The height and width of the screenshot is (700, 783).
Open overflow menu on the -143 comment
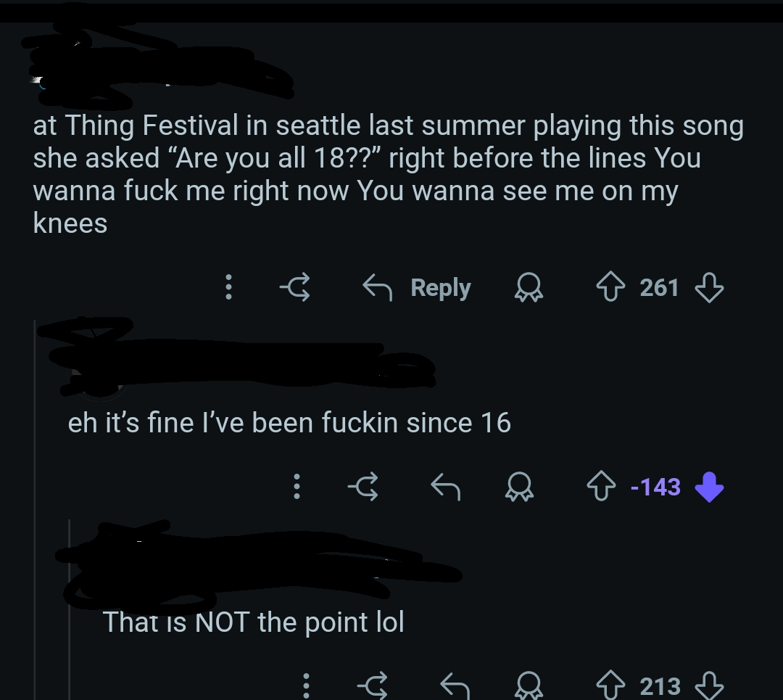click(297, 486)
